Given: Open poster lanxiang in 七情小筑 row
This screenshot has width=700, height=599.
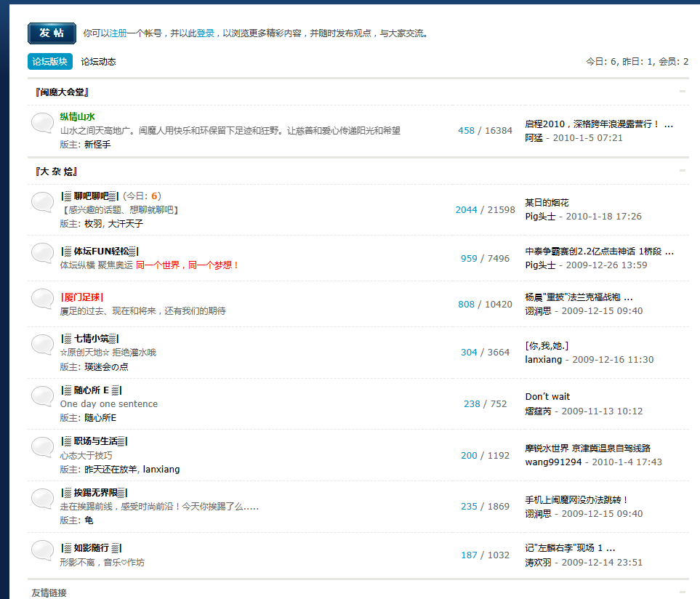Looking at the screenshot, I should [543, 360].
